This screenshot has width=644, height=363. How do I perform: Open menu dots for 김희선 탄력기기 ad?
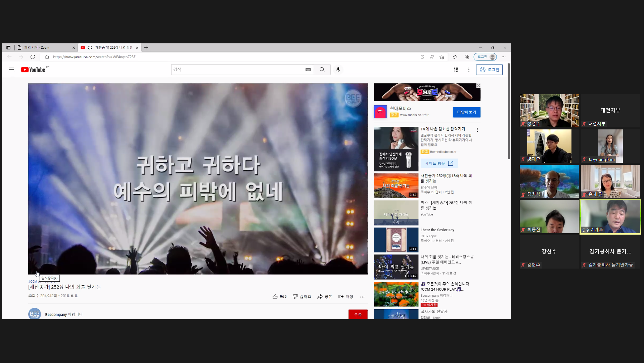click(477, 130)
